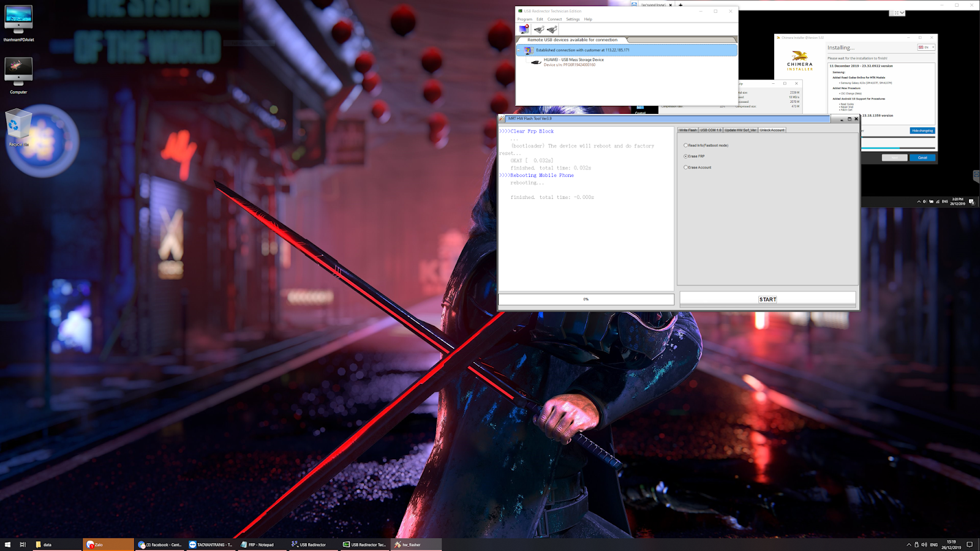The image size is (980, 551).
Task: Open the Unlock Account tab
Action: [x=772, y=130]
